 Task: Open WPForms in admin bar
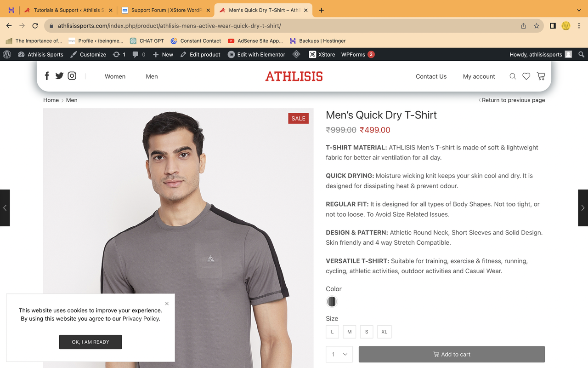(358, 54)
